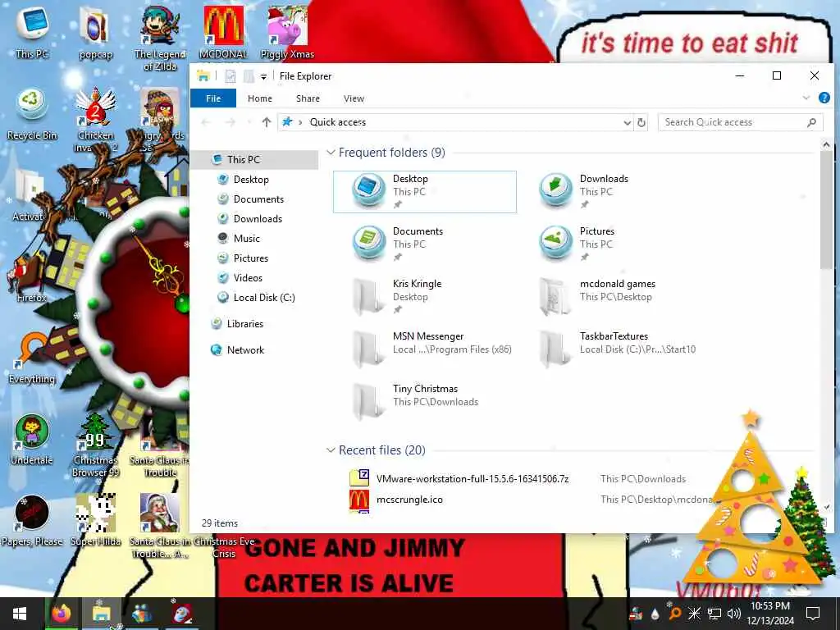Viewport: 840px width, 630px height.
Task: Open the Pictures folder tile in Frequent folders
Action: coord(611,244)
